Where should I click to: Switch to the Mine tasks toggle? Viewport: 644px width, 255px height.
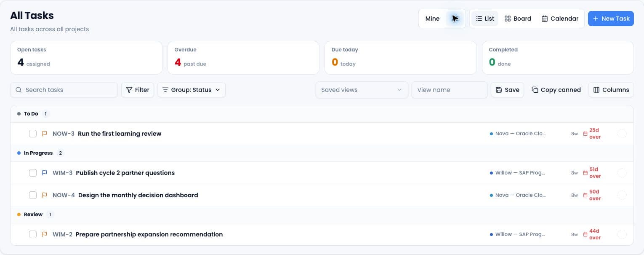(432, 19)
